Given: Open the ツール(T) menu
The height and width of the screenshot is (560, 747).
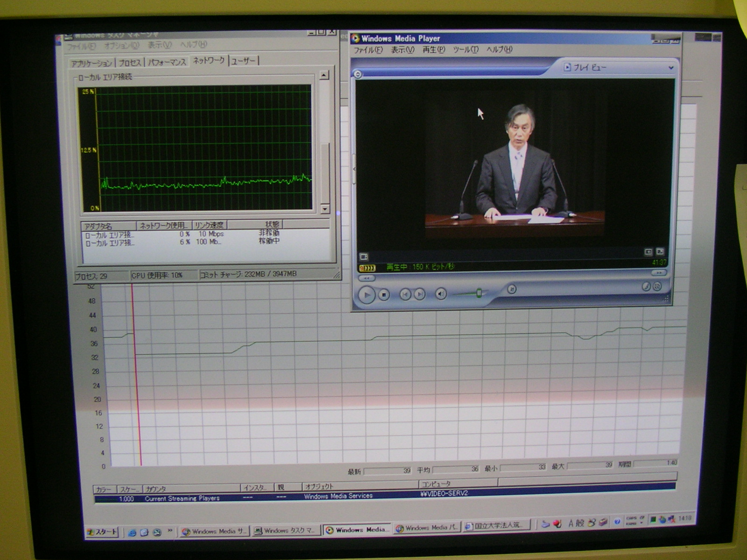Looking at the screenshot, I should point(465,49).
